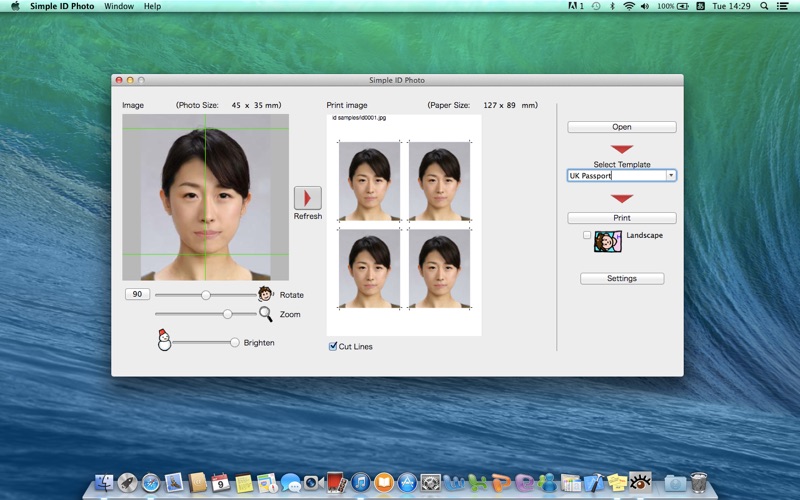Click the Open button

click(x=621, y=127)
